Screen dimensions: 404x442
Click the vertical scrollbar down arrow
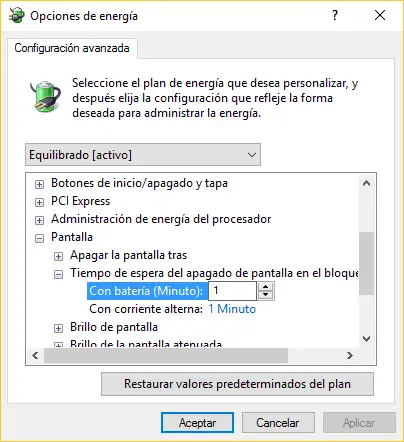pyautogui.click(x=367, y=339)
